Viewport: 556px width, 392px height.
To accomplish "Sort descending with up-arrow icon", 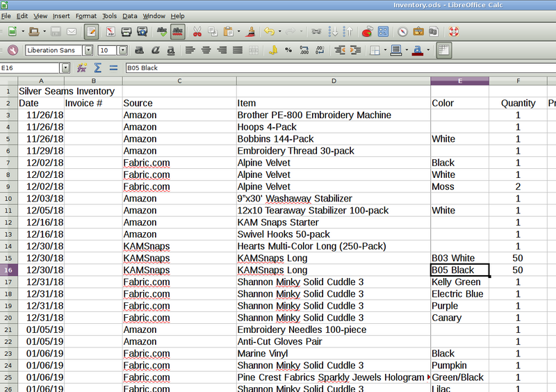I will tap(348, 31).
